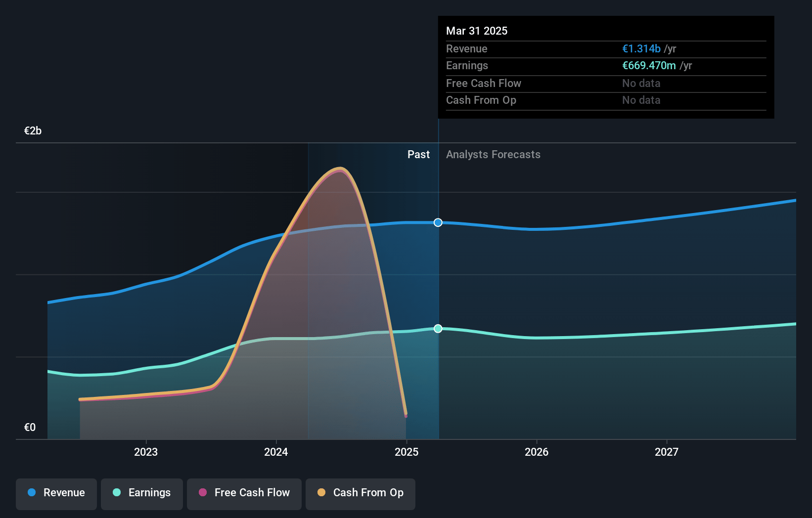Image resolution: width=812 pixels, height=518 pixels.
Task: Click the tooltip Revenue row label
Action: (x=467, y=48)
